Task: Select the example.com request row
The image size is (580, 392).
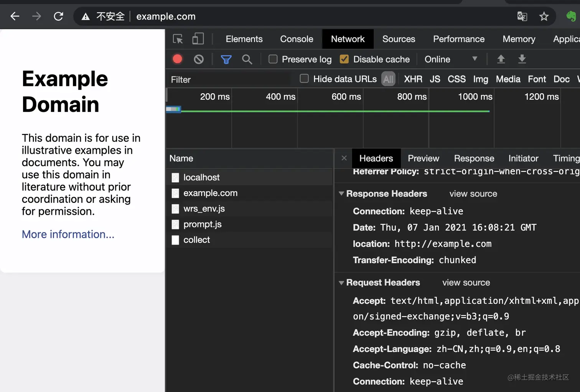Action: (249, 193)
